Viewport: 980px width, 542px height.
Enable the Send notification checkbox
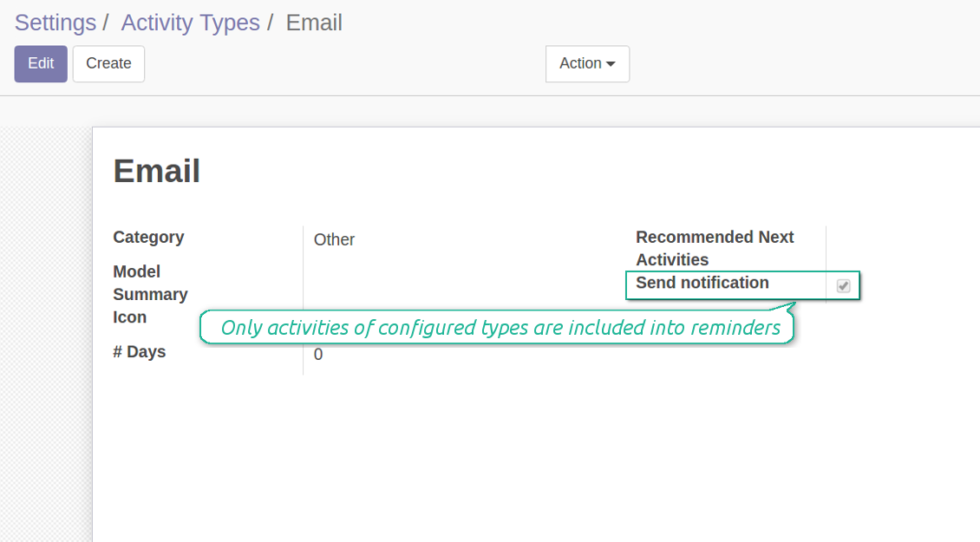pos(842,285)
